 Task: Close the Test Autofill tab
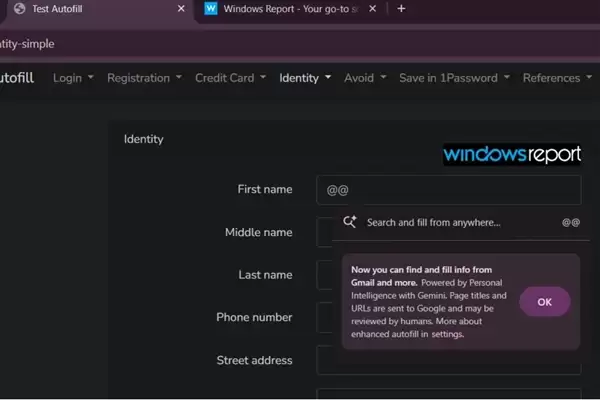pos(181,8)
